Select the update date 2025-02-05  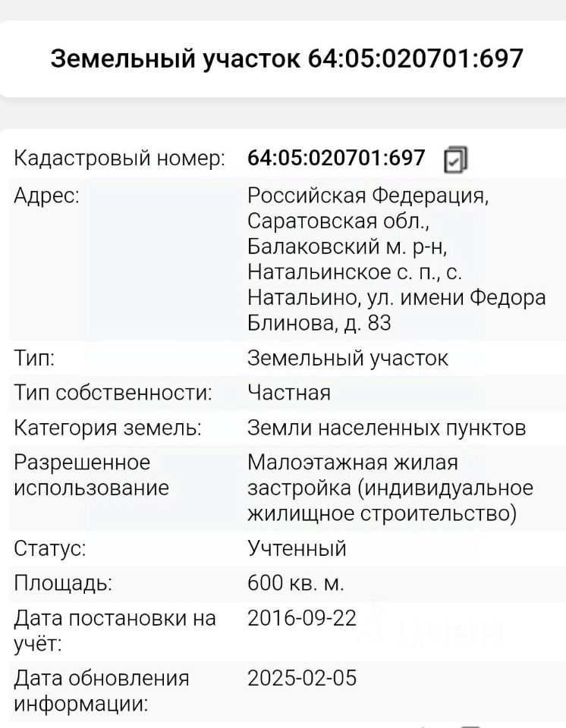[302, 678]
